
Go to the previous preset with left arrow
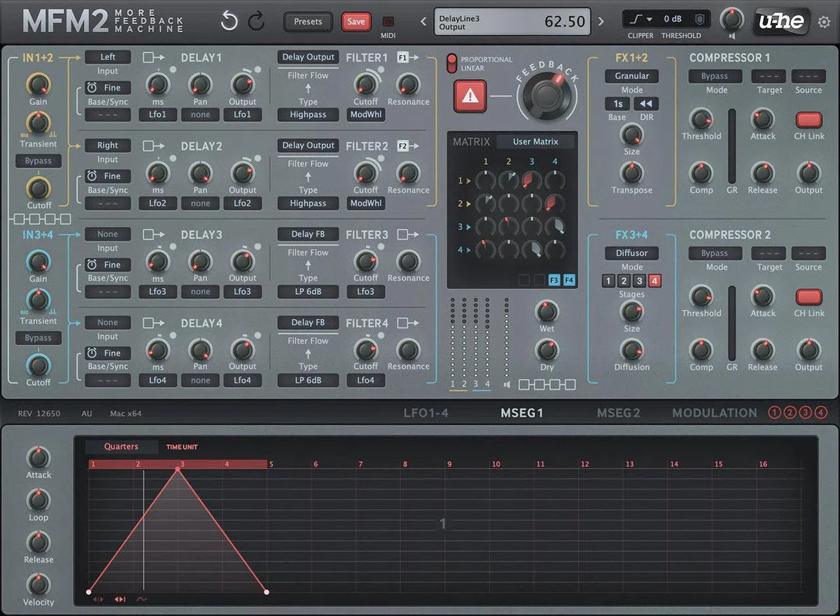click(x=423, y=22)
